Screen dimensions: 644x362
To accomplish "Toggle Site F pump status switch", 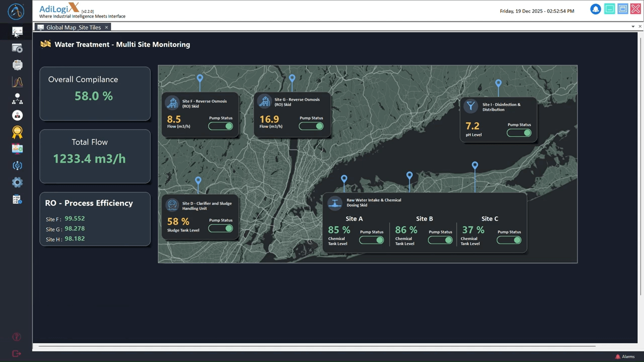I will (220, 126).
